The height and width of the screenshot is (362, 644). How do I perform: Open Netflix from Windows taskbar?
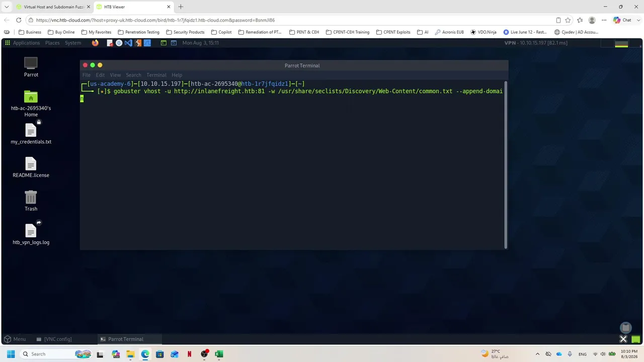click(x=189, y=354)
